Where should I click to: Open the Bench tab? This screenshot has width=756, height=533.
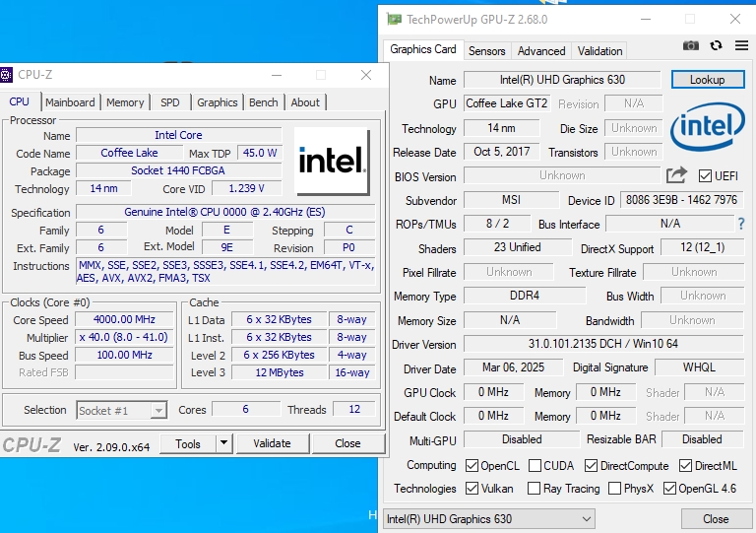[264, 102]
